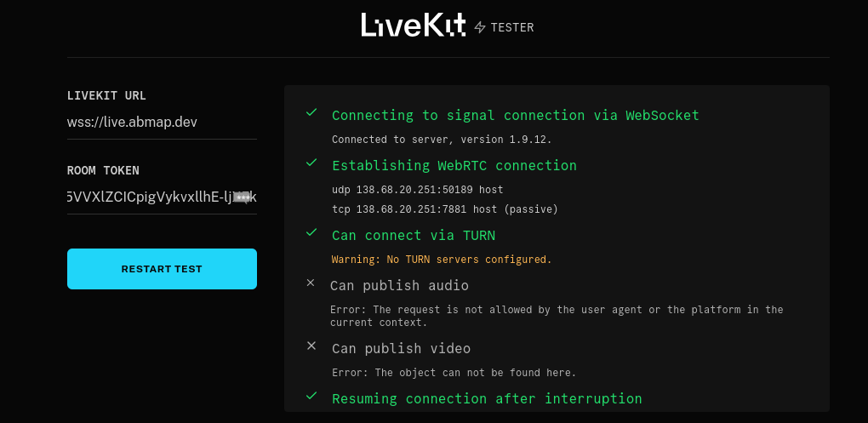Click the No TURN servers configured warning
Viewport: 868px width, 423px height.
[442, 259]
